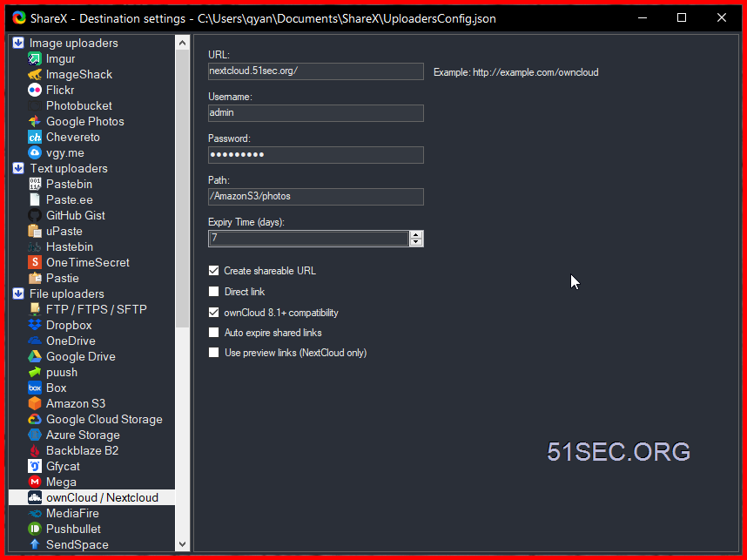Click the Username field containing admin
This screenshot has height=560, width=747.
click(x=316, y=113)
